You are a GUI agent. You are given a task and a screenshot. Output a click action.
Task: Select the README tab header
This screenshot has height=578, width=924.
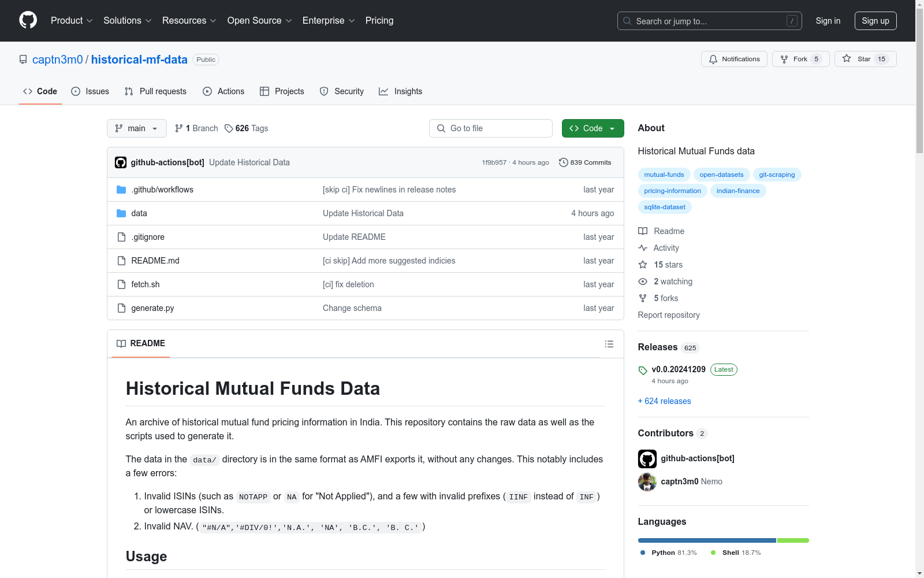point(141,343)
